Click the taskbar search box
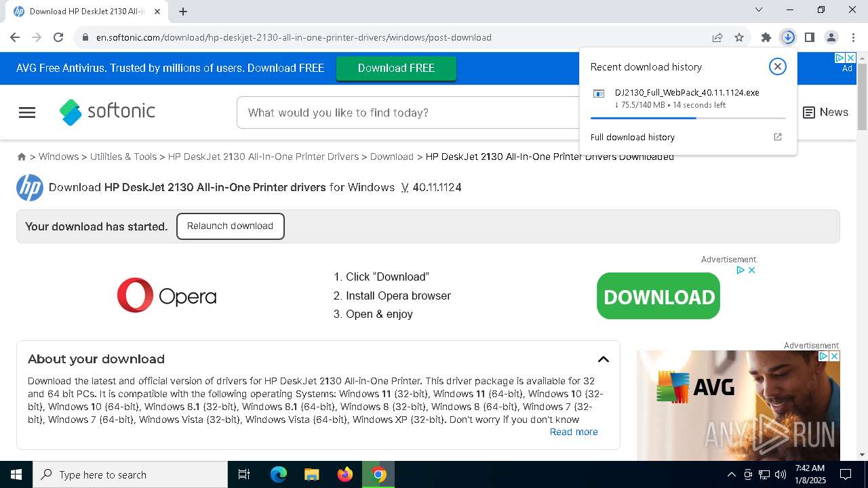 pos(130,474)
